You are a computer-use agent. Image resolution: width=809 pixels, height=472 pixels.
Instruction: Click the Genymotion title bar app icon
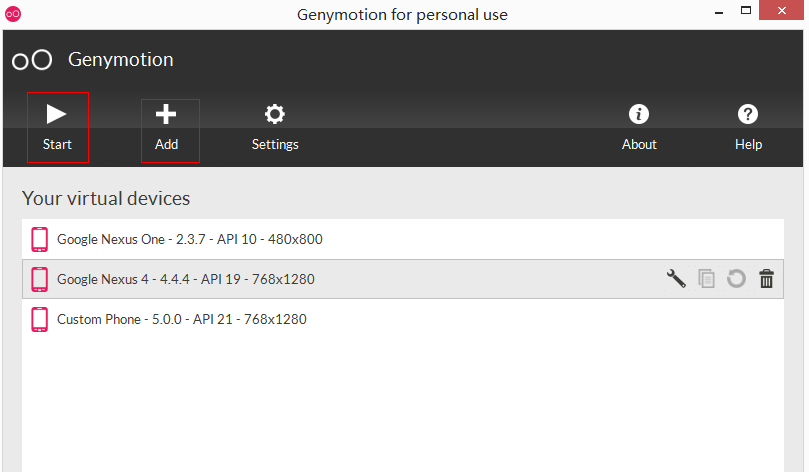[12, 14]
